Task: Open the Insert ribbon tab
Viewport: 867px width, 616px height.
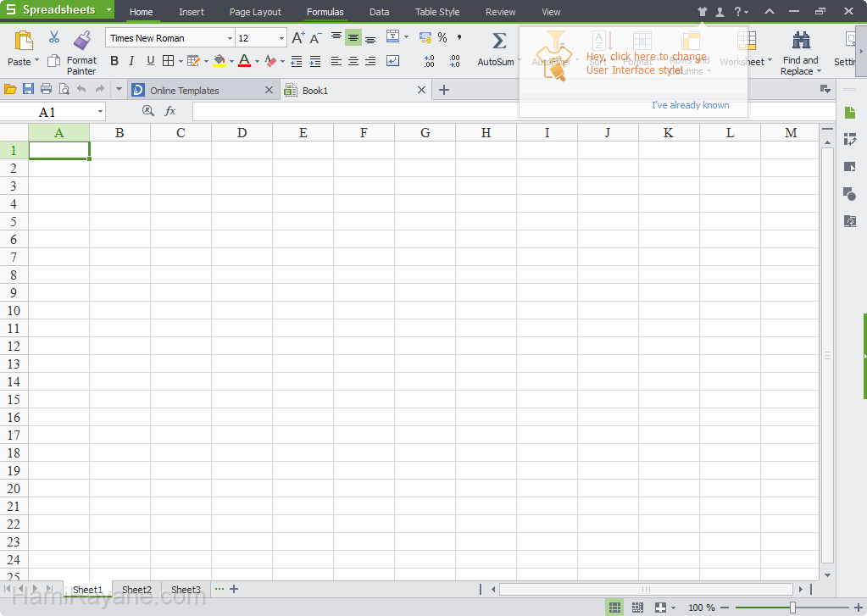Action: click(192, 12)
